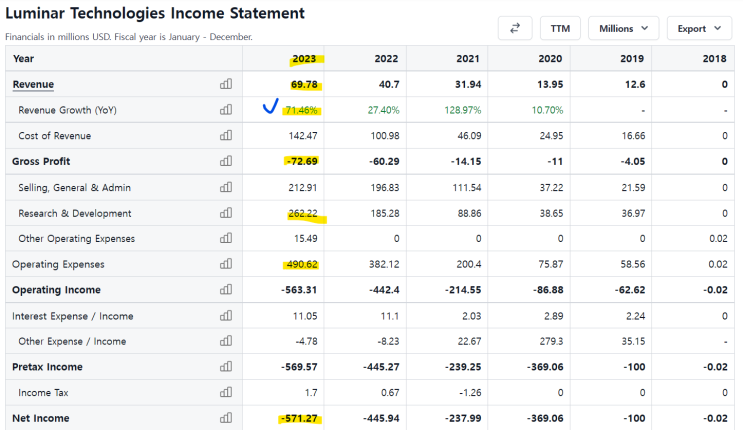Image resolution: width=743 pixels, height=430 pixels.
Task: Toggle TTM view
Action: 560,28
